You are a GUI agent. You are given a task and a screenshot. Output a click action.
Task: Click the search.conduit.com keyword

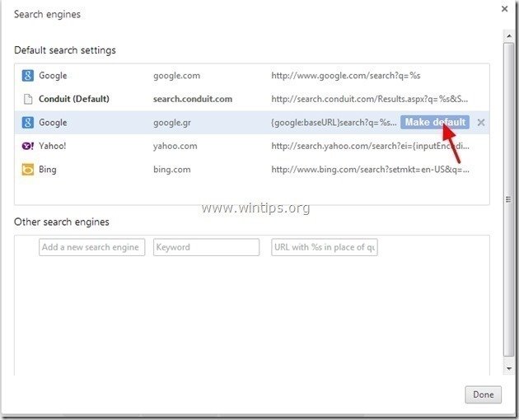tap(193, 99)
